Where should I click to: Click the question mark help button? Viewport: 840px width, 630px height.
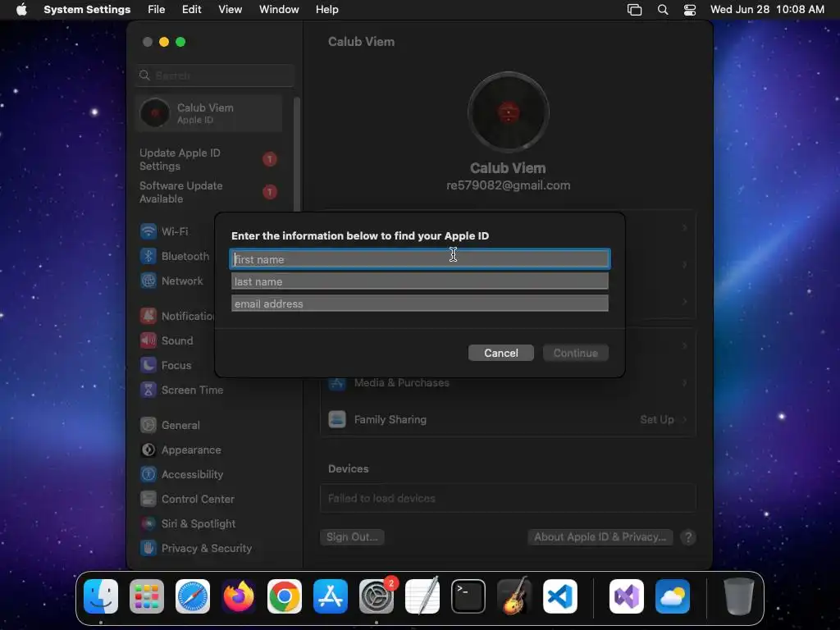click(x=688, y=537)
